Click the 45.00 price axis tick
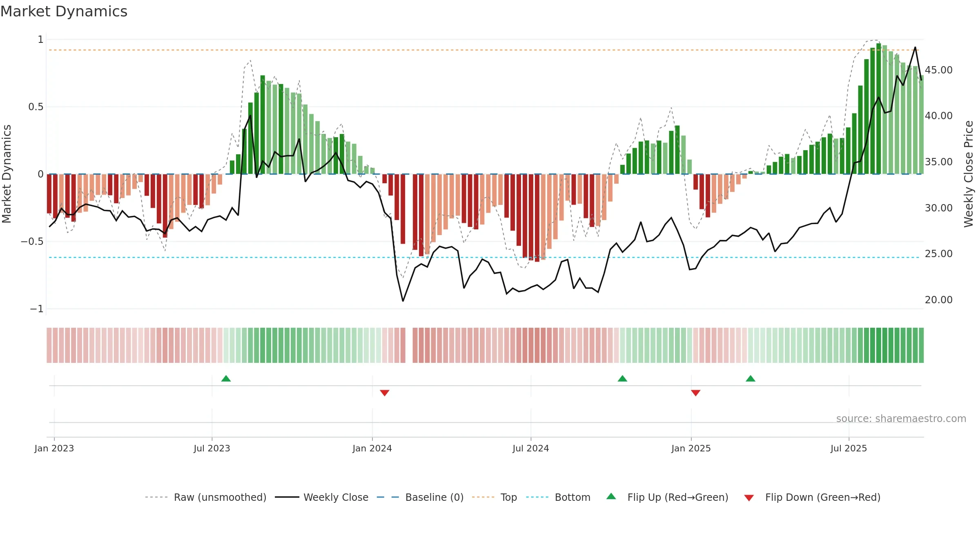This screenshot has width=980, height=551. pyautogui.click(x=939, y=70)
